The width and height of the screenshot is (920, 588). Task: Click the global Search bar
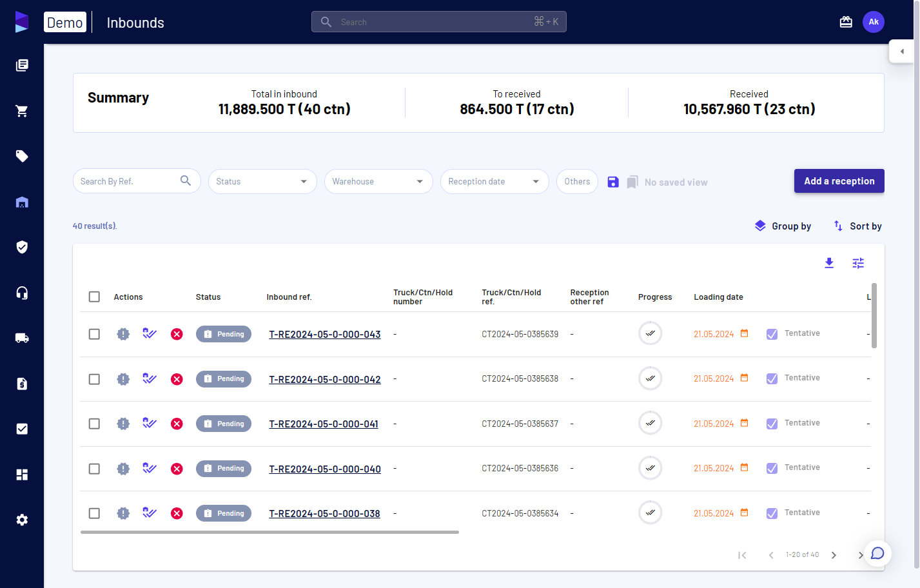click(438, 22)
